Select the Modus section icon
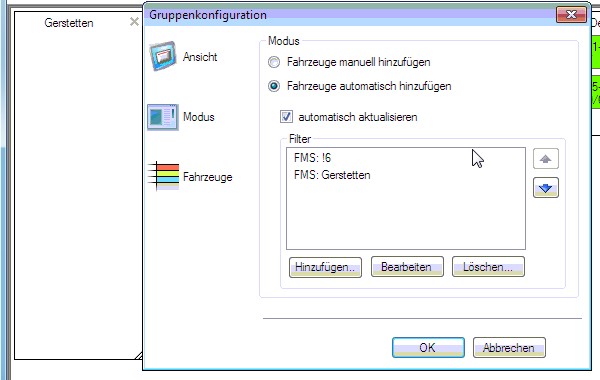This screenshot has width=600, height=380. coord(163,117)
